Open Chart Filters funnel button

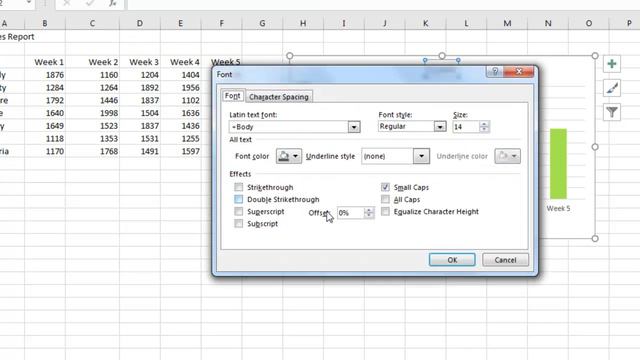(611, 112)
